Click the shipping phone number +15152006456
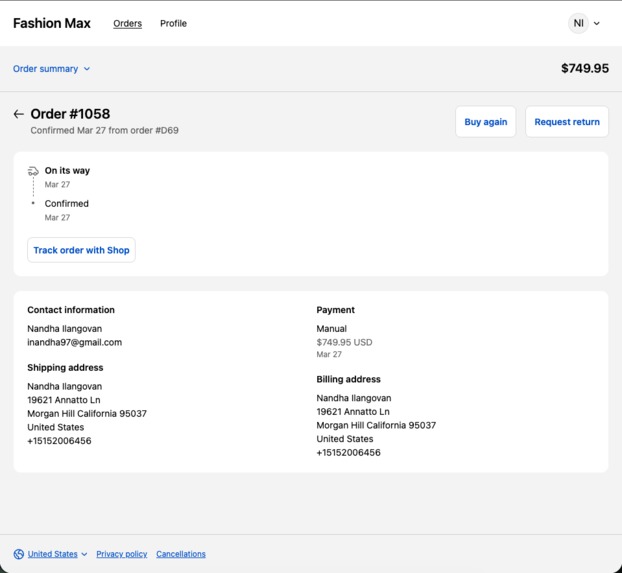The image size is (622, 573). coord(60,441)
